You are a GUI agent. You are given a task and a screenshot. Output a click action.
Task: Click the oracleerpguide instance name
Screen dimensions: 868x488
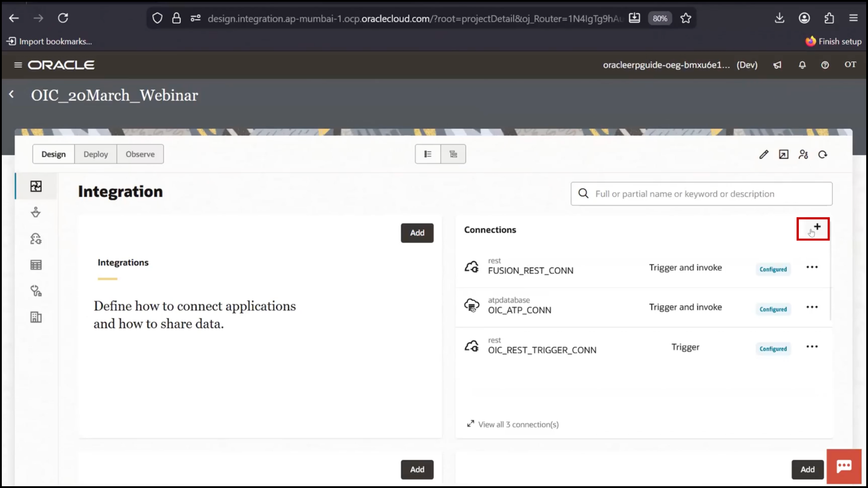(666, 65)
